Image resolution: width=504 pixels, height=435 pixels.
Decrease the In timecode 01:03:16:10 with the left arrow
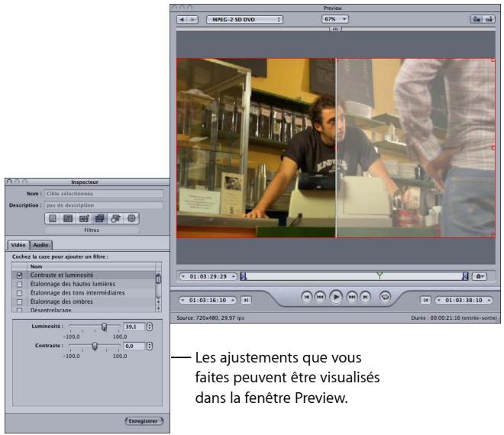pyautogui.click(x=183, y=300)
